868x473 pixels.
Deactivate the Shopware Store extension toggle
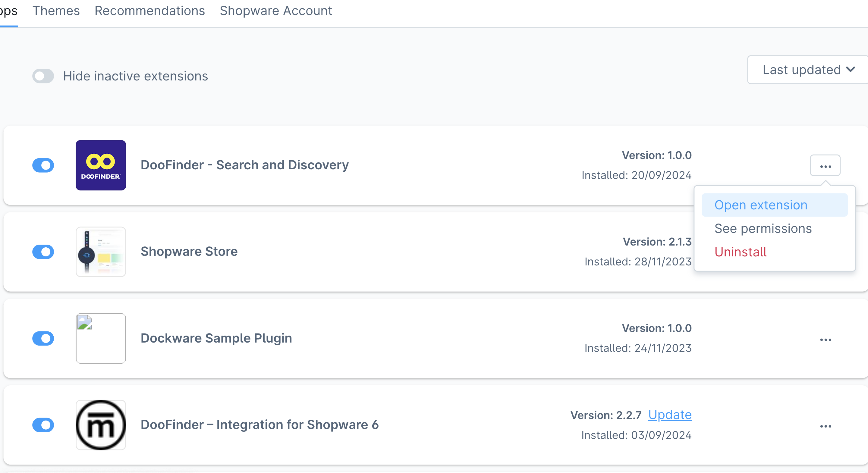tap(43, 252)
